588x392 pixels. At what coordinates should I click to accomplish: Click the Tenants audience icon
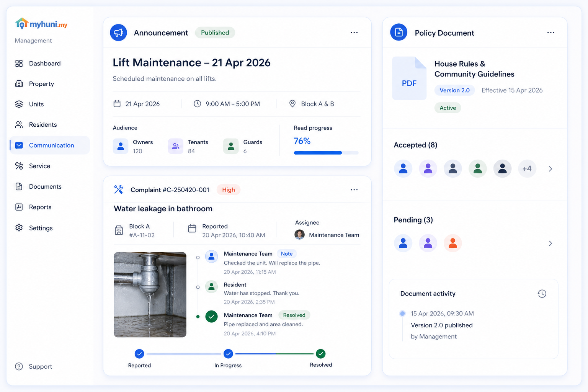pos(176,146)
